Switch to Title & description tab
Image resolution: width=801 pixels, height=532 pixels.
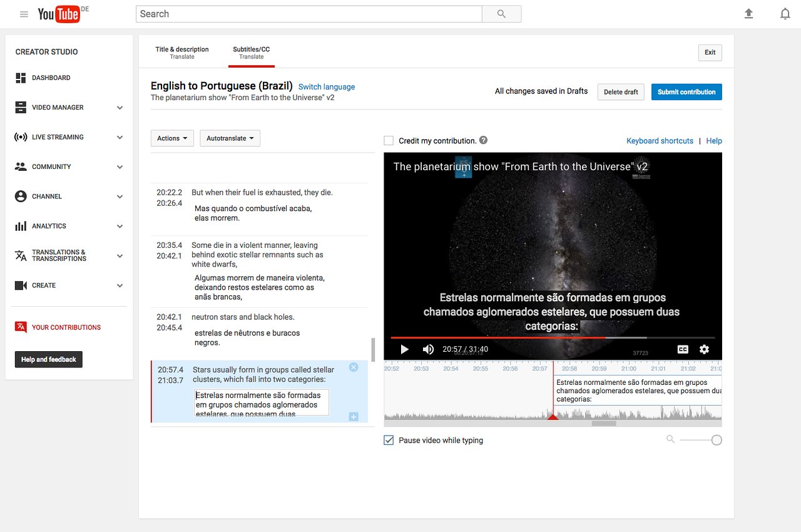click(182, 53)
